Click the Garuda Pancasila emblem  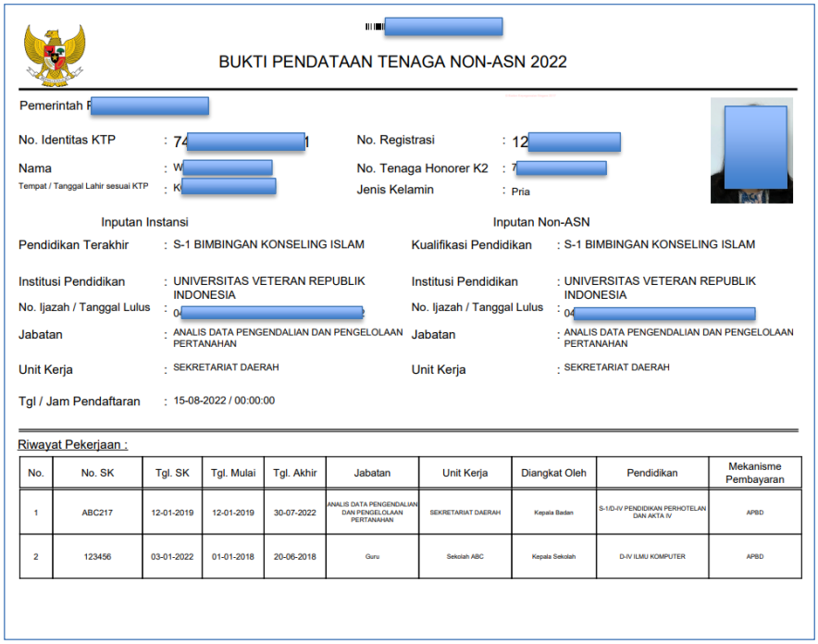(55, 56)
